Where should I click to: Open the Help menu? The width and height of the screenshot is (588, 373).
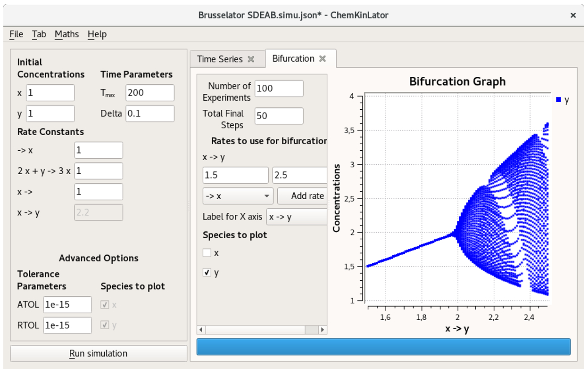click(x=97, y=34)
